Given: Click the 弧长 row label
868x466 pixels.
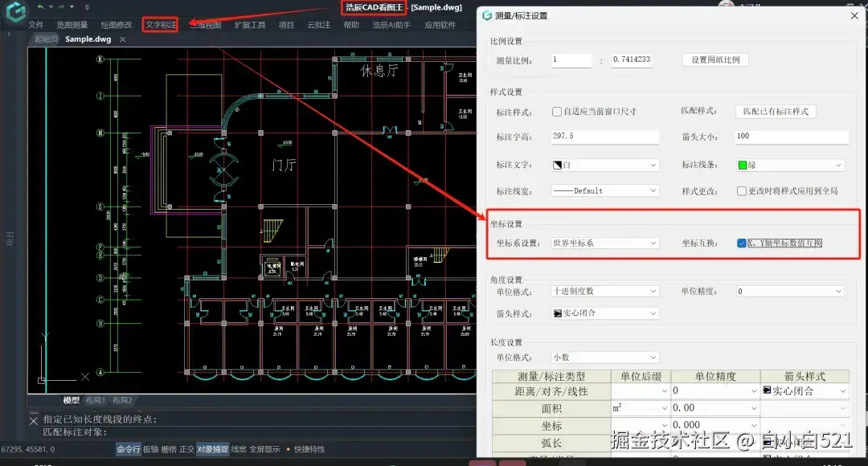Looking at the screenshot, I should [551, 443].
